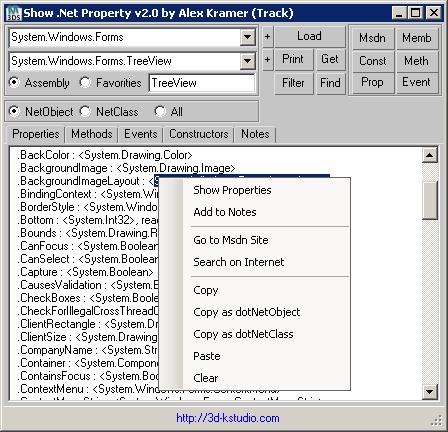The image size is (448, 432).
Task: Choose Copy as dotNetObject menu entry
Action: coord(247,312)
